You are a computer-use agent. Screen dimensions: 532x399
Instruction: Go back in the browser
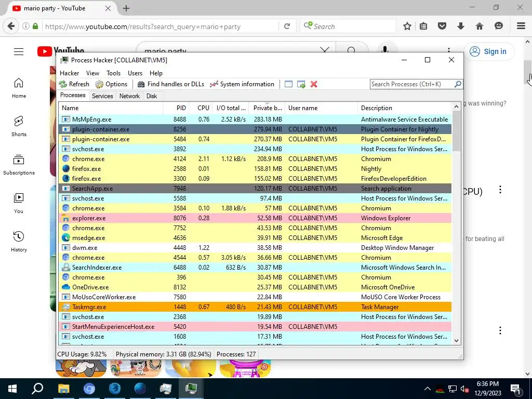coord(11,26)
